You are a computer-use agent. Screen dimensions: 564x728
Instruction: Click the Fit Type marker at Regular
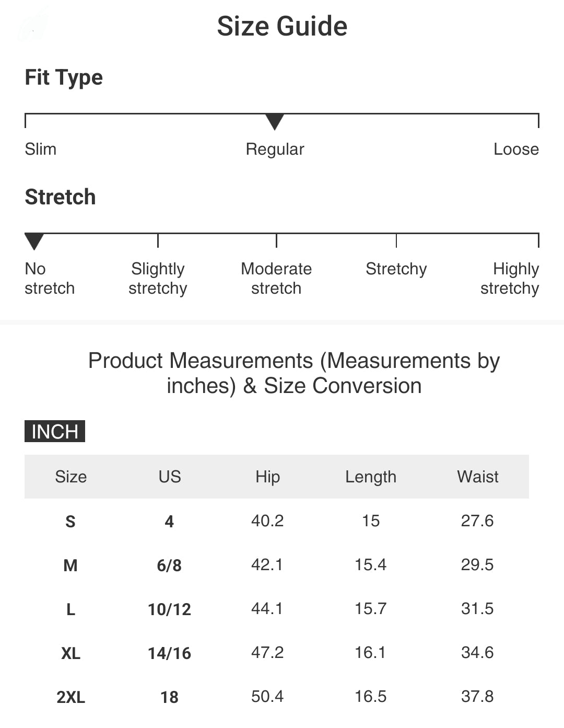[275, 122]
